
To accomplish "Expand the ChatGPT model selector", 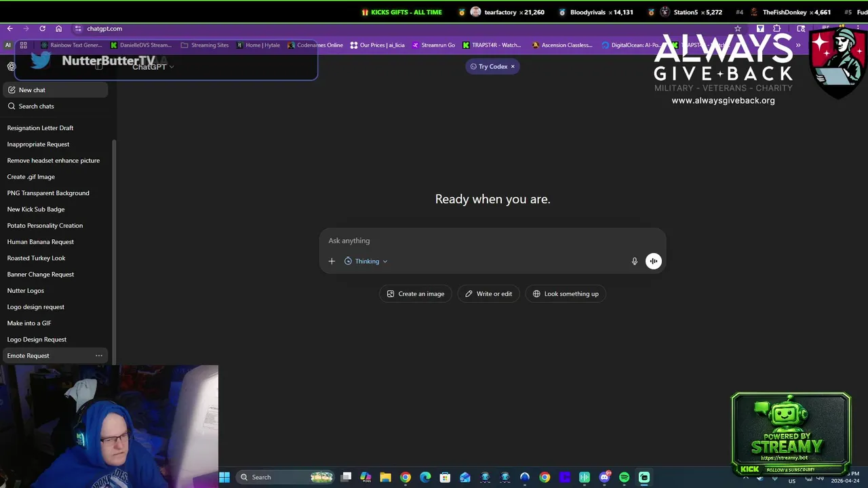I will coord(153,66).
